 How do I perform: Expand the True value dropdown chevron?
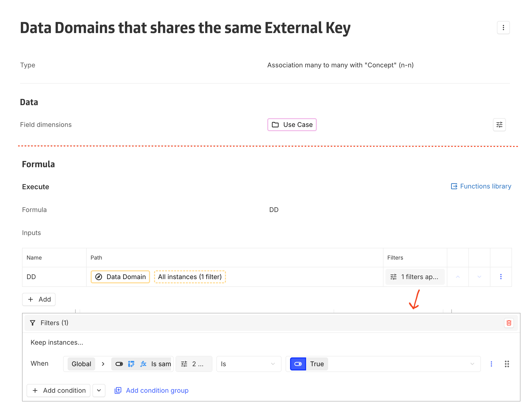pos(472,364)
